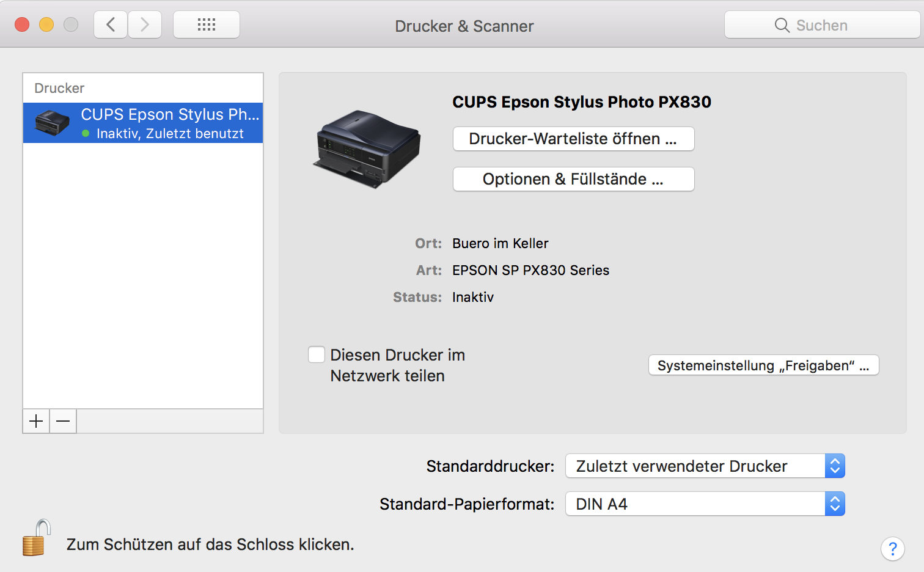The image size is (924, 572).
Task: Click the plus button to add printer
Action: coord(36,421)
